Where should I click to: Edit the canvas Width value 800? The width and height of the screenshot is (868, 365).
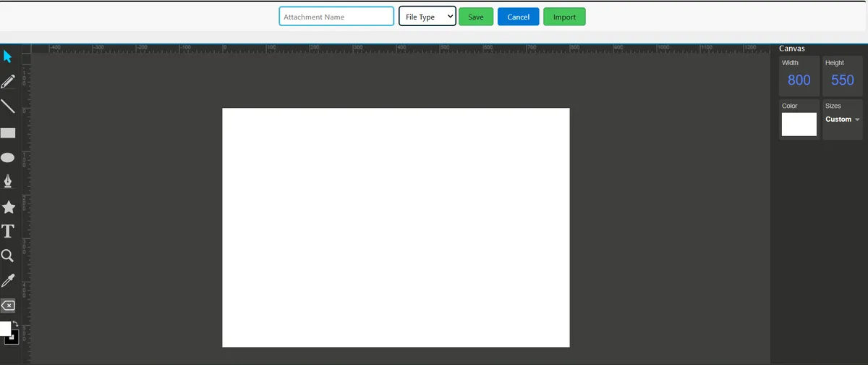tap(799, 80)
